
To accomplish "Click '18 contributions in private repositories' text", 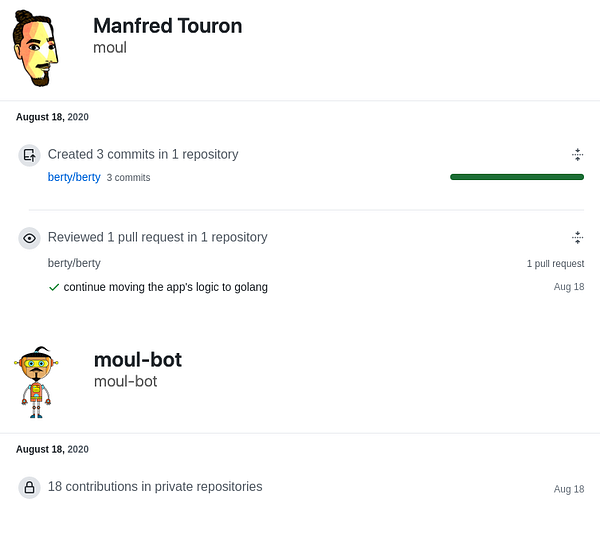I will click(x=155, y=487).
